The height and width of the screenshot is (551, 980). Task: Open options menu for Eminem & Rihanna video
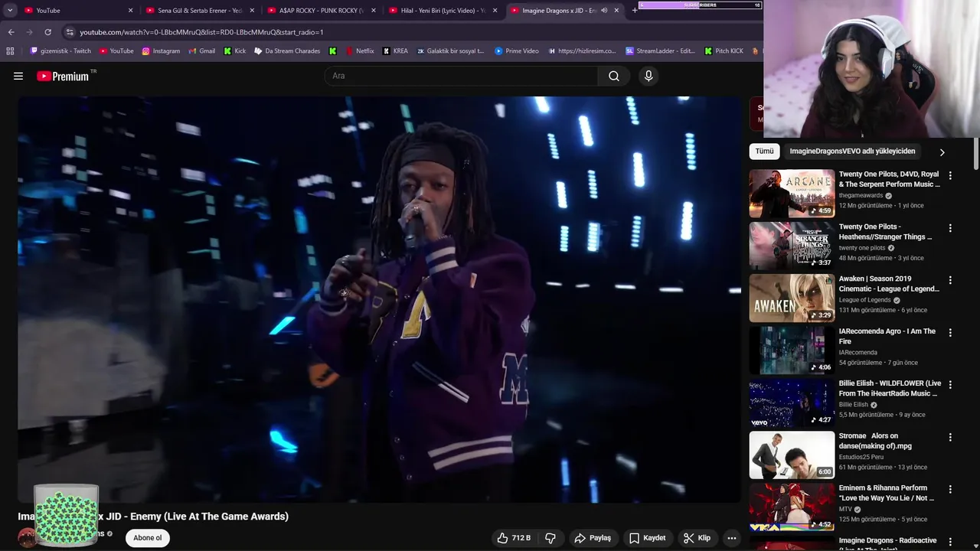coord(950,490)
